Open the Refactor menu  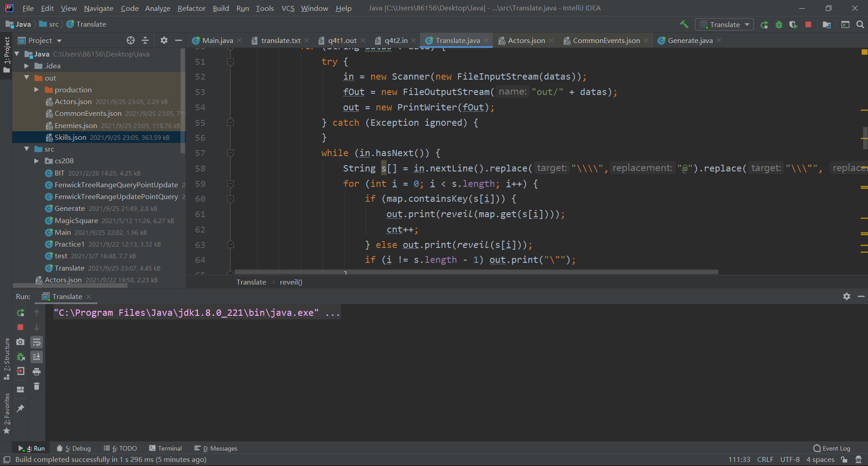[191, 8]
